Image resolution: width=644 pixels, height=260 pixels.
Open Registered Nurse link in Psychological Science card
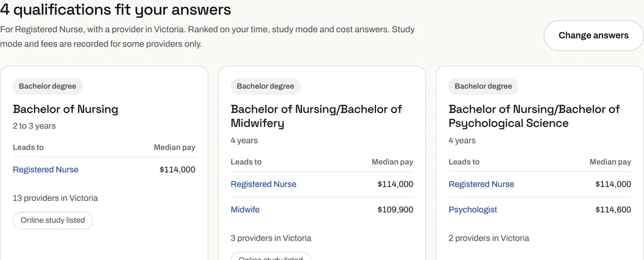[481, 184]
